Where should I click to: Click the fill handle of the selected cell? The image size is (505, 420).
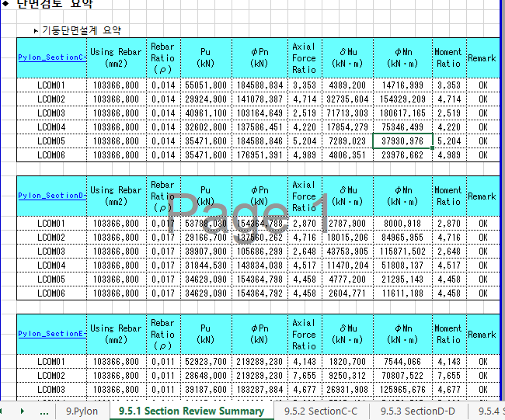click(x=433, y=148)
